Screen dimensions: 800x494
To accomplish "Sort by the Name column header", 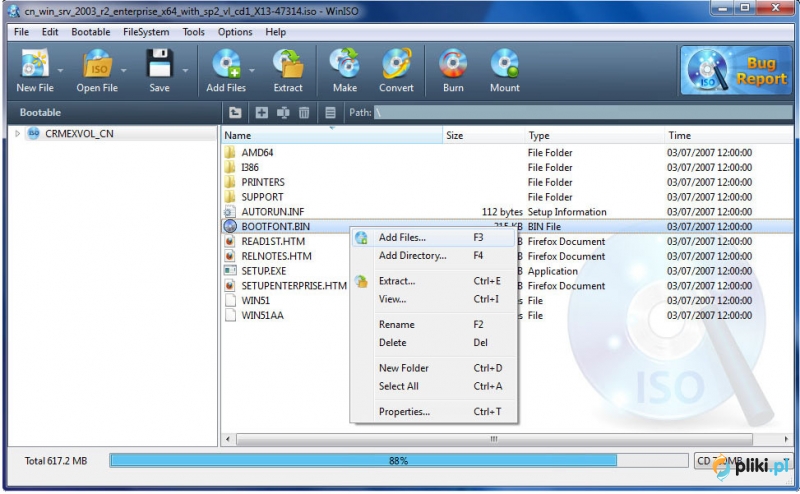I will click(332, 135).
